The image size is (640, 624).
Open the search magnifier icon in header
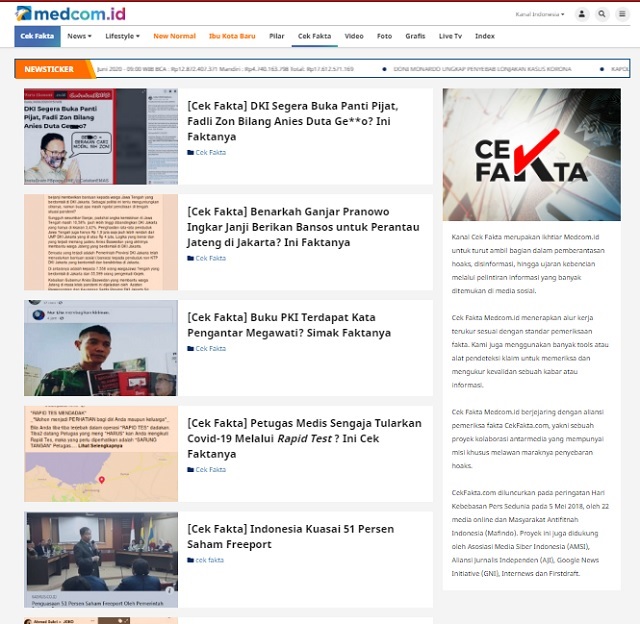click(x=602, y=14)
